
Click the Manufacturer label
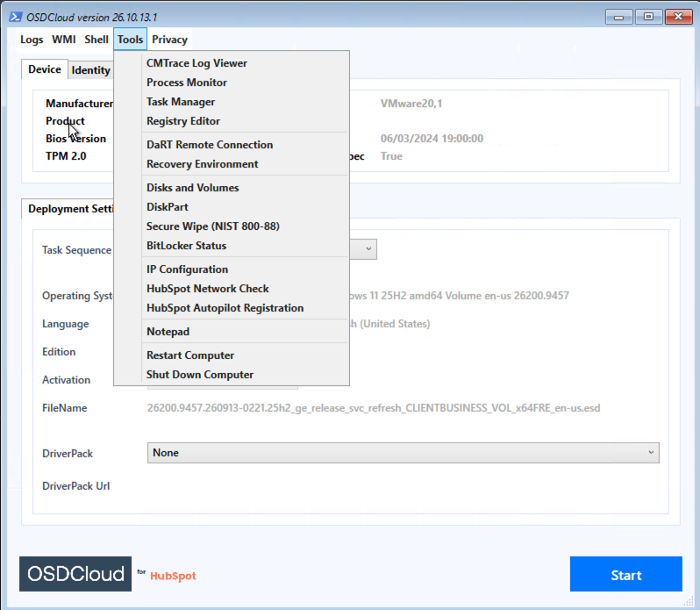80,104
